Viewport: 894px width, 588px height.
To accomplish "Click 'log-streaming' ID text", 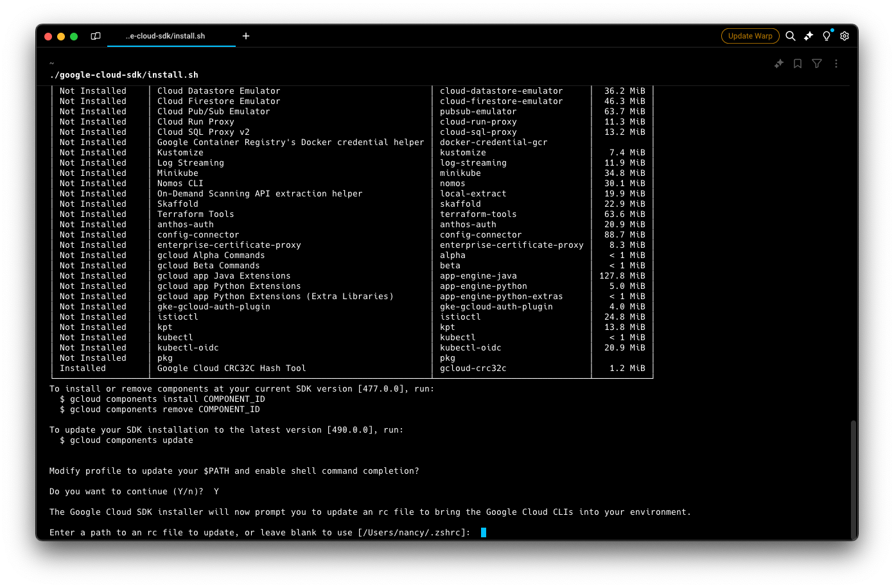I will click(x=473, y=163).
